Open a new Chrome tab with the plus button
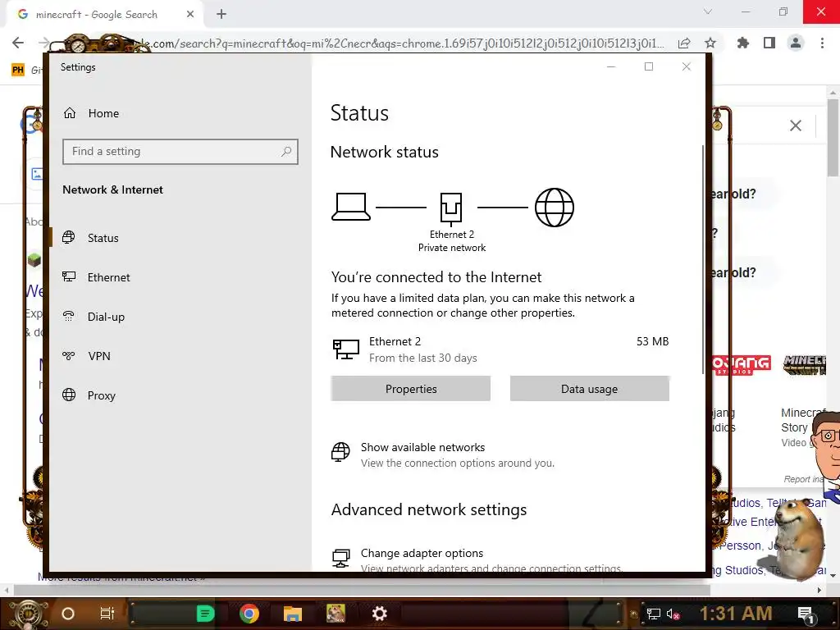Screen dimensions: 840x630 pos(221,15)
